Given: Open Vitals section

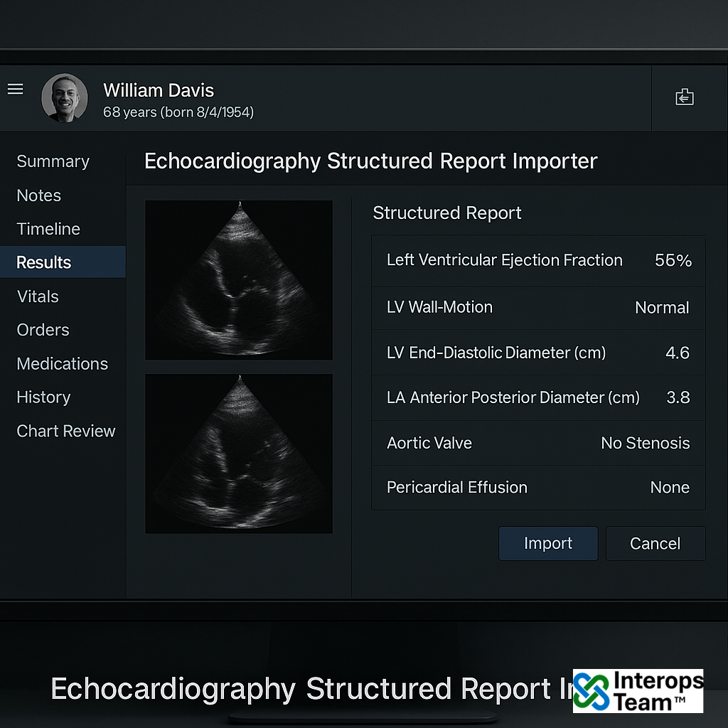Looking at the screenshot, I should click(x=38, y=296).
